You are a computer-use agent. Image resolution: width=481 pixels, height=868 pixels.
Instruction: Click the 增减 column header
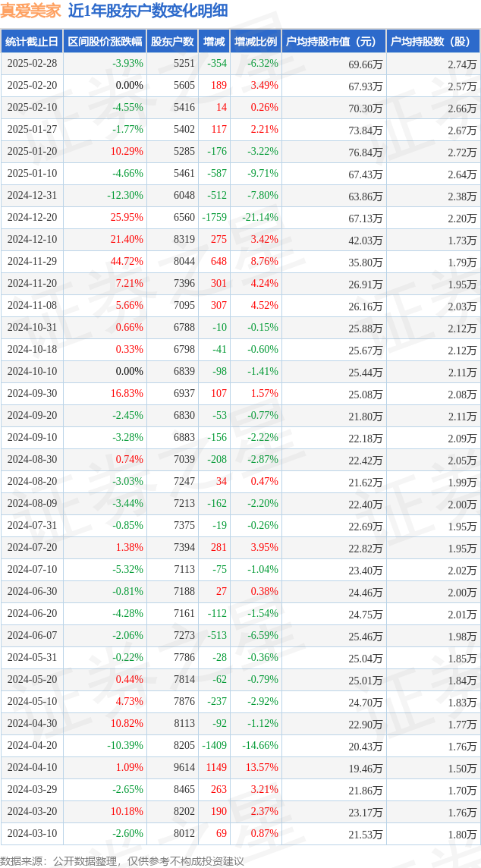[214, 42]
